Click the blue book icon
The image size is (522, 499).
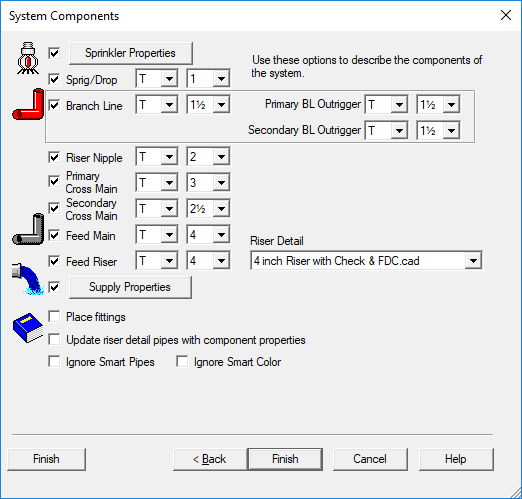(x=28, y=328)
